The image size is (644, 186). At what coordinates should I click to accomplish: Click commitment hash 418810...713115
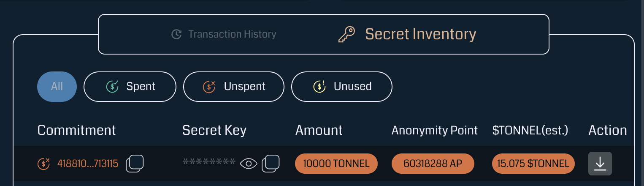pos(88,164)
